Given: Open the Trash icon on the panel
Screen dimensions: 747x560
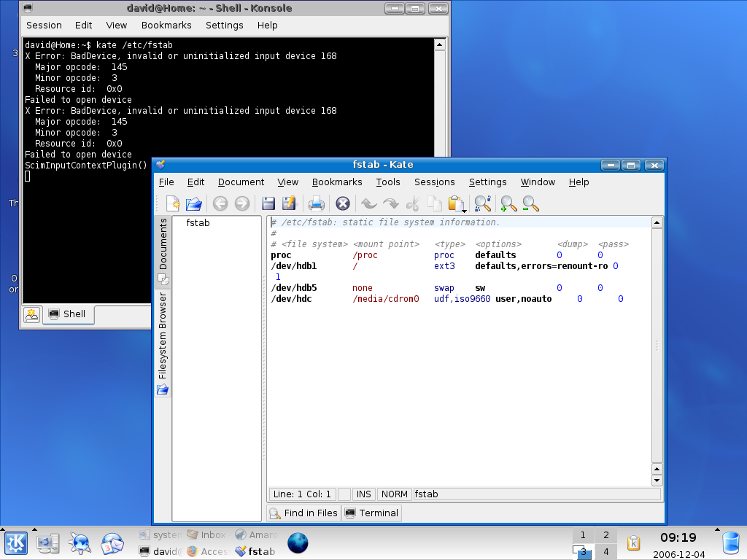Looking at the screenshot, I should (x=731, y=543).
